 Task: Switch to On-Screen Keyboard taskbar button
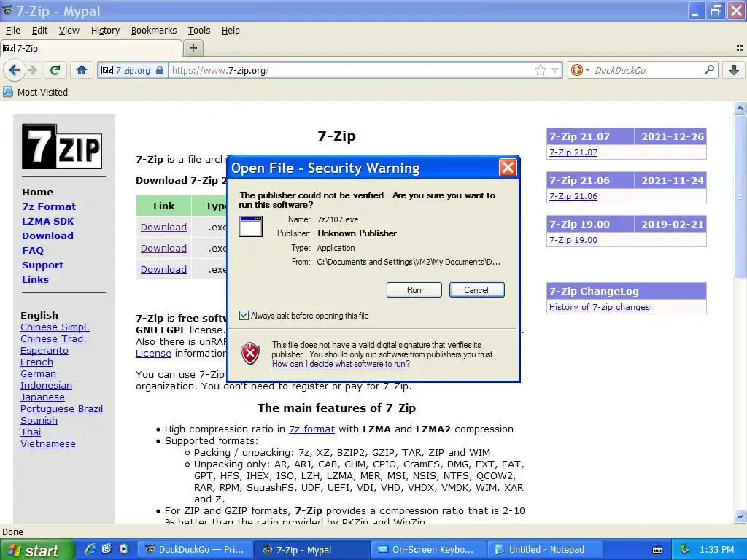(x=427, y=550)
